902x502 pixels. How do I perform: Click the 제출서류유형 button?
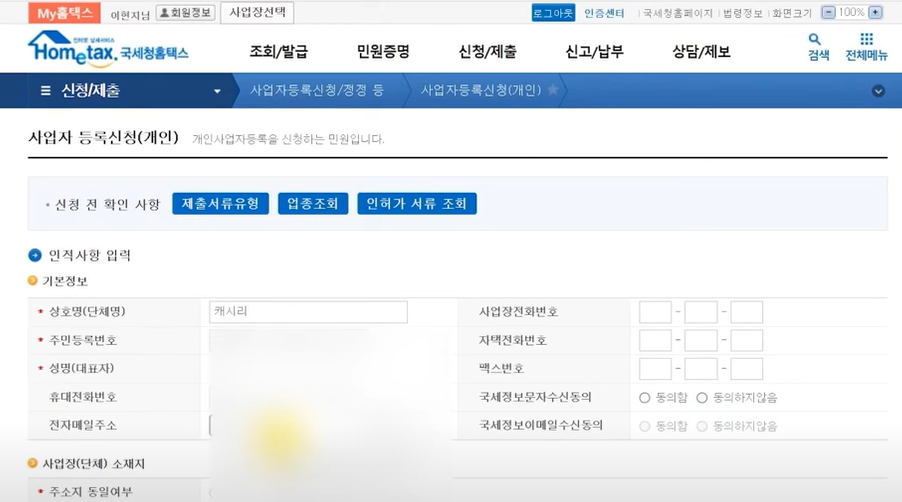(x=220, y=204)
